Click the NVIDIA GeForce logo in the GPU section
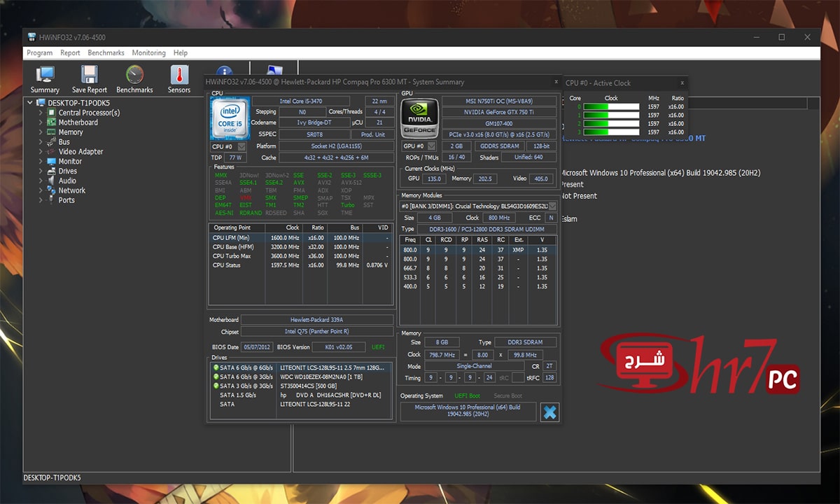The image size is (840, 504). click(x=419, y=116)
